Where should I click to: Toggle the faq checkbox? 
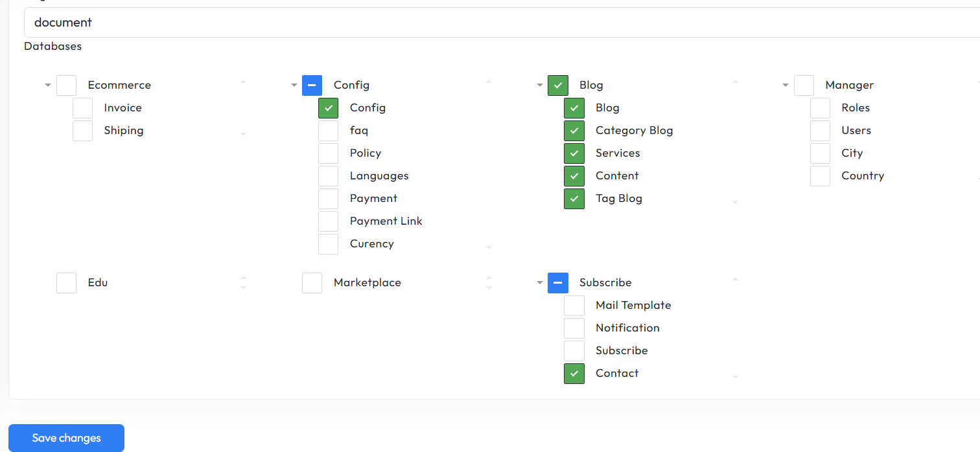[328, 131]
